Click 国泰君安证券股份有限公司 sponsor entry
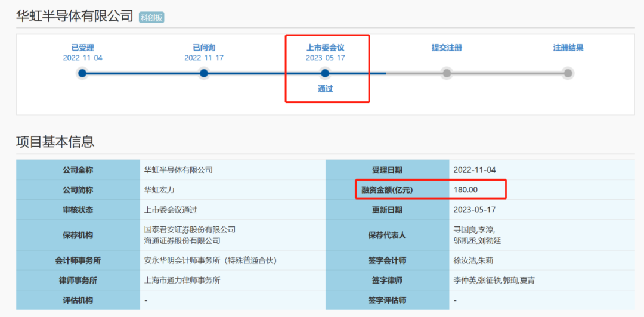This screenshot has height=317, width=644. click(190, 230)
